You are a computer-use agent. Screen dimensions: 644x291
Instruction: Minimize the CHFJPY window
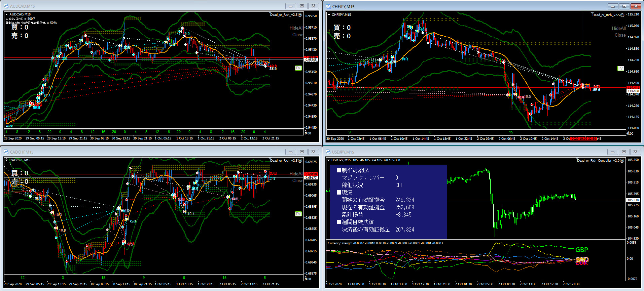tap(613, 6)
